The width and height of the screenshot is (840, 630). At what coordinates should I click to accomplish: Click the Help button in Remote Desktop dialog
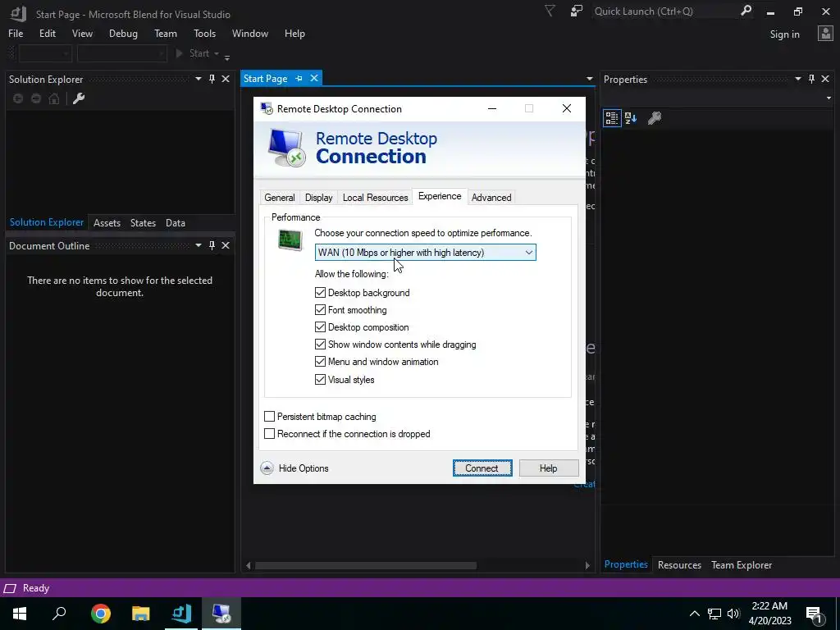click(x=549, y=468)
